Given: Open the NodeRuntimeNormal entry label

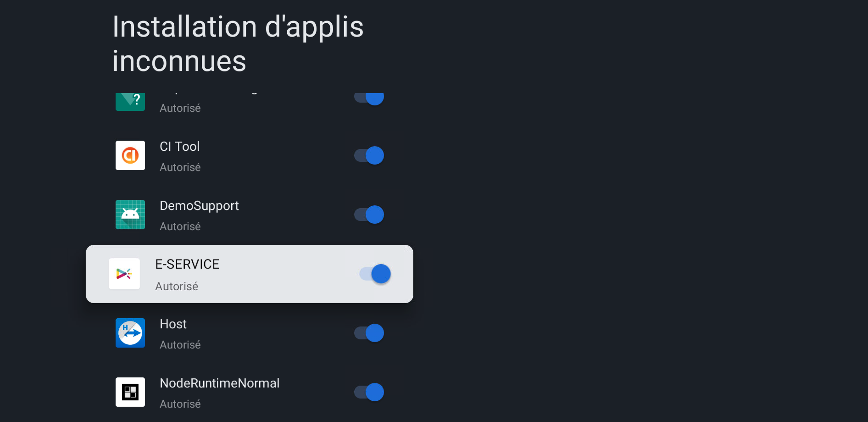Looking at the screenshot, I should coord(219,383).
